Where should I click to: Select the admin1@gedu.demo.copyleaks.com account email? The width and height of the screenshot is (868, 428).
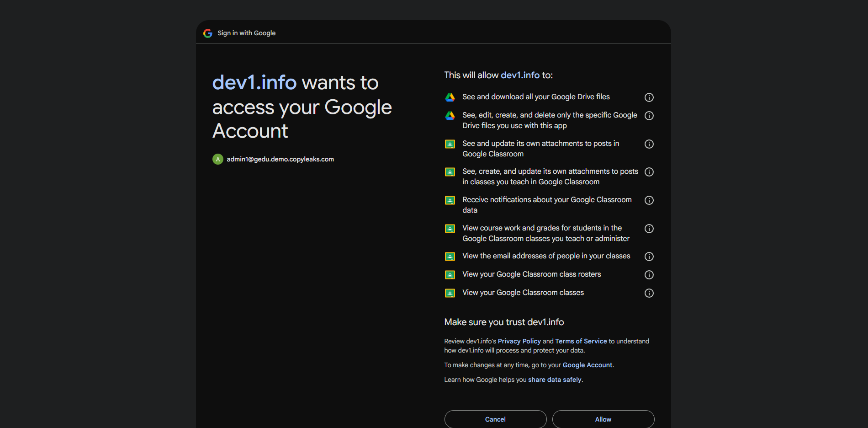point(280,159)
